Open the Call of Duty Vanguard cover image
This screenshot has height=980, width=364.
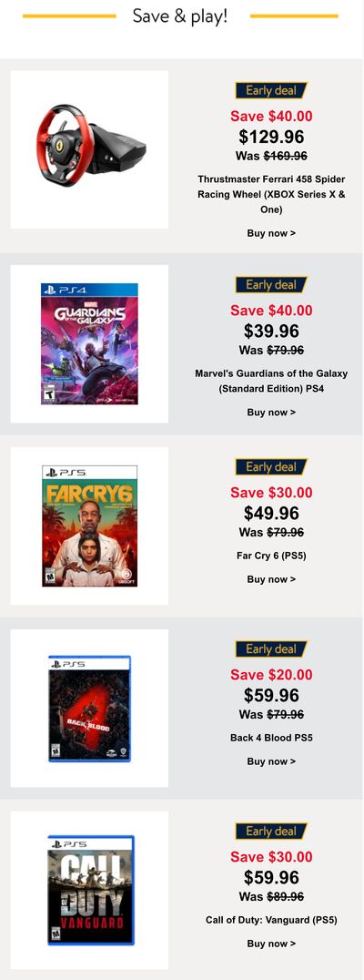(89, 890)
